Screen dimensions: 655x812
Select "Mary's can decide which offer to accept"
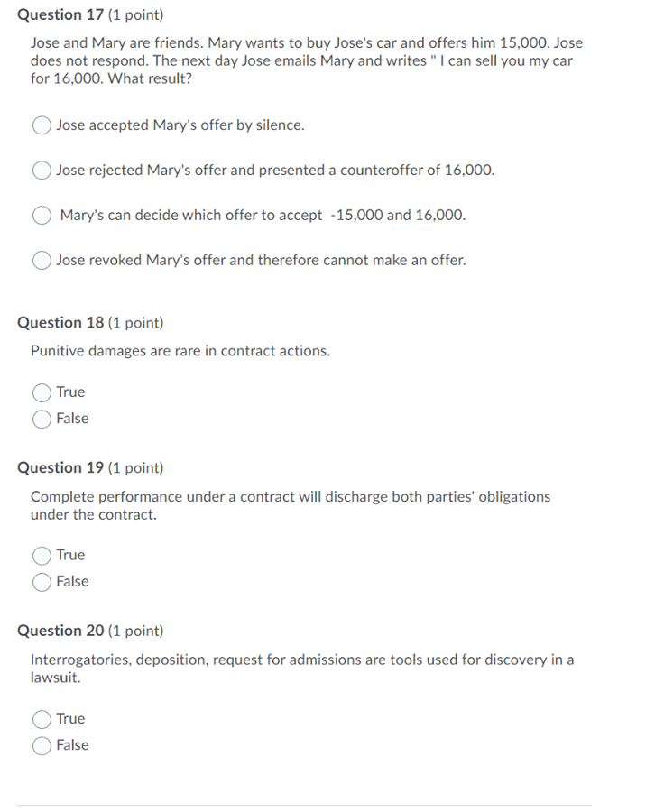42,215
